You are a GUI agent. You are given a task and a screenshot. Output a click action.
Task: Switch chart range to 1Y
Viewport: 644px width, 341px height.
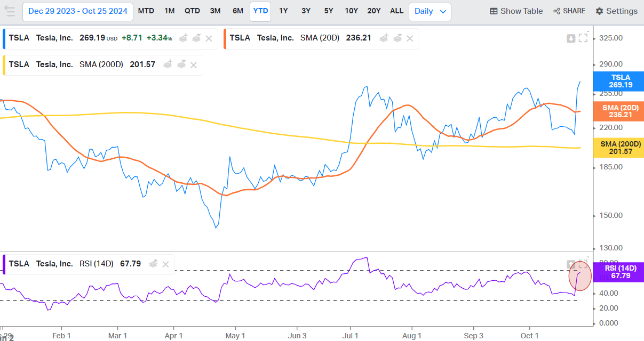[283, 11]
